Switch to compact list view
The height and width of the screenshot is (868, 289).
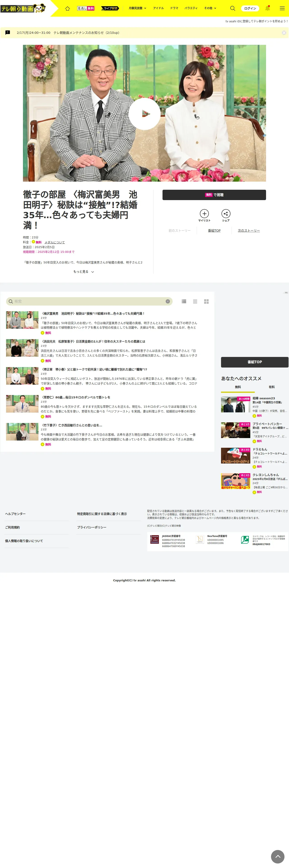tap(195, 301)
